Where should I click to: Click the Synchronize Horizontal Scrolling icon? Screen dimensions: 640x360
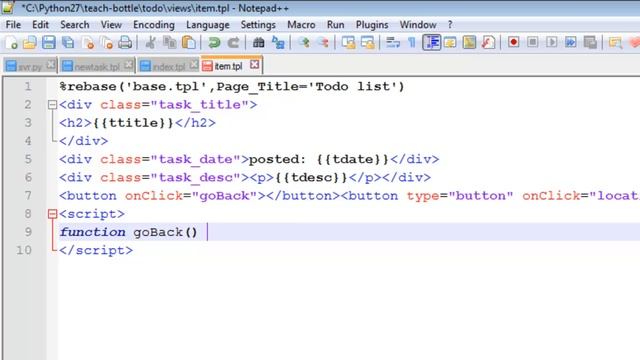tap(367, 42)
